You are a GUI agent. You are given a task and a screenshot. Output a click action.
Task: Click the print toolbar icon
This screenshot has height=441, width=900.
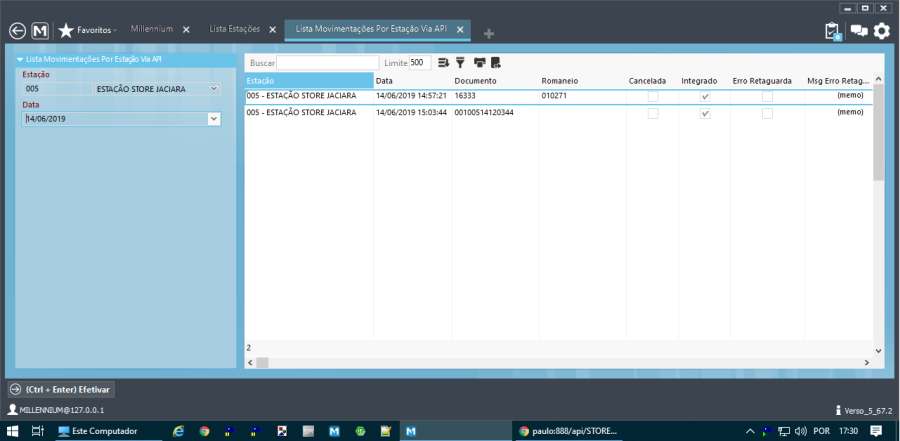pyautogui.click(x=479, y=63)
